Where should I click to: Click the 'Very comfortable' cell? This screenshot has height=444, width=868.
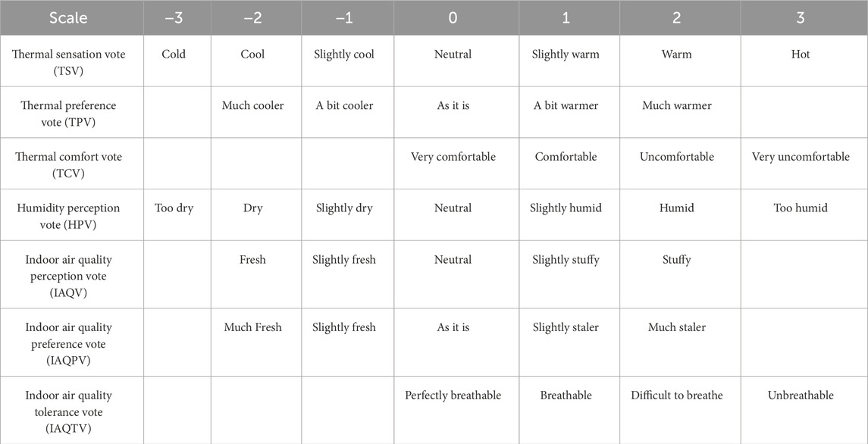point(453,157)
